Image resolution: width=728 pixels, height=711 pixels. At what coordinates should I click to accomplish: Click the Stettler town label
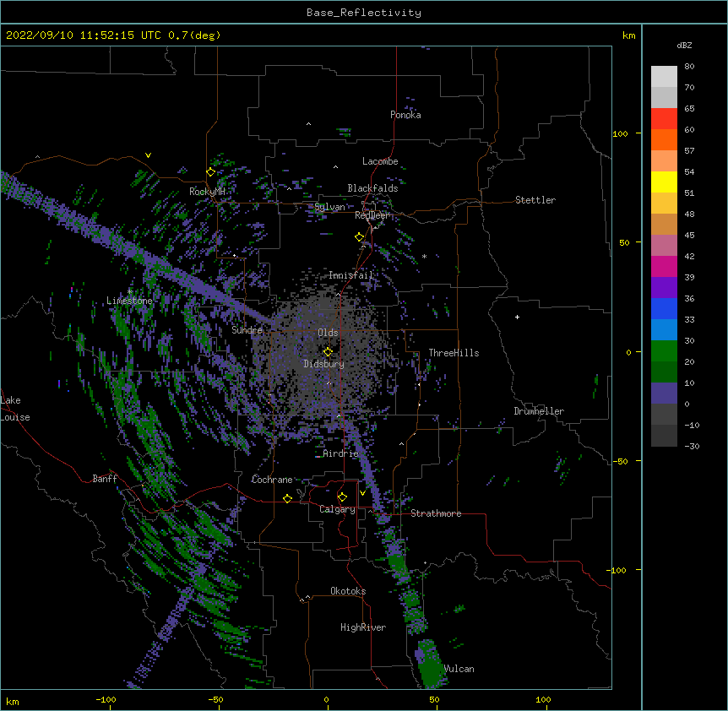point(535,200)
